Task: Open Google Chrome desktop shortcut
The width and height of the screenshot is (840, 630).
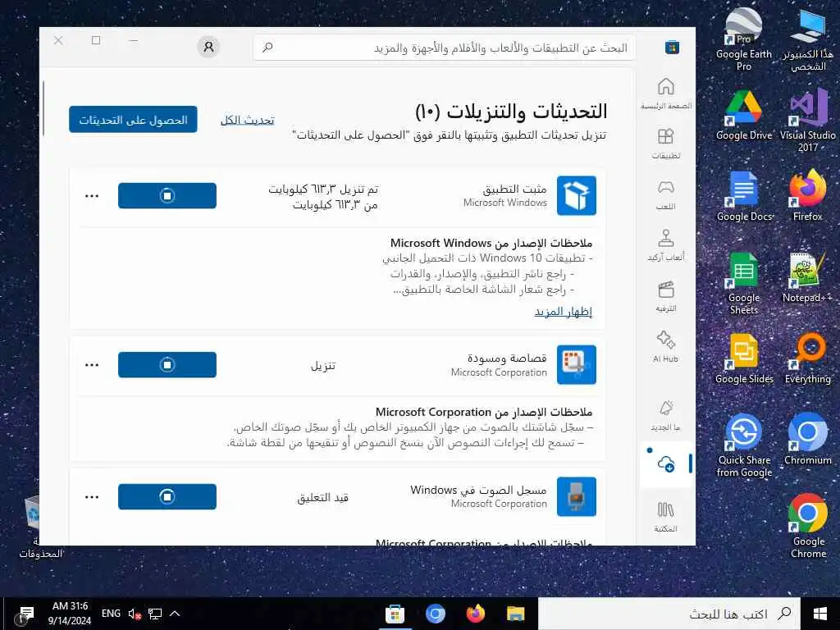Action: tap(808, 527)
